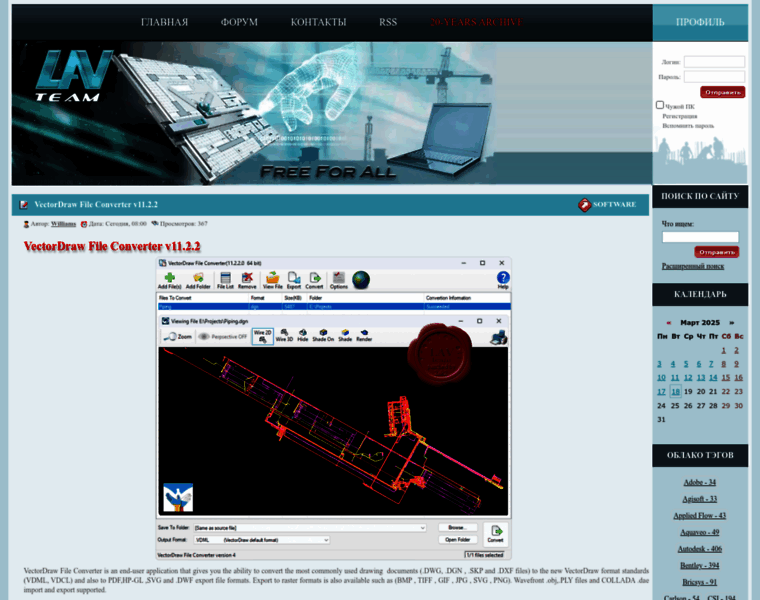Click the search Отправить button
The image size is (760, 600).
(716, 252)
